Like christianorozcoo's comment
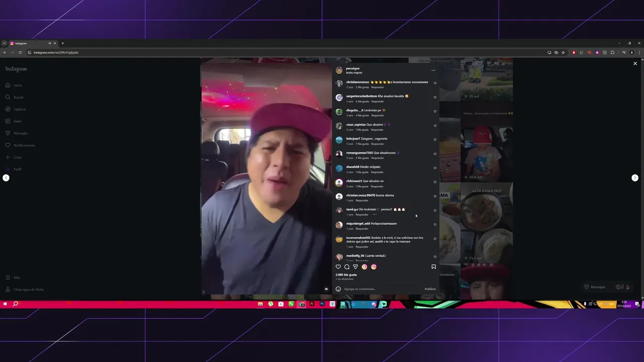 pos(435,83)
